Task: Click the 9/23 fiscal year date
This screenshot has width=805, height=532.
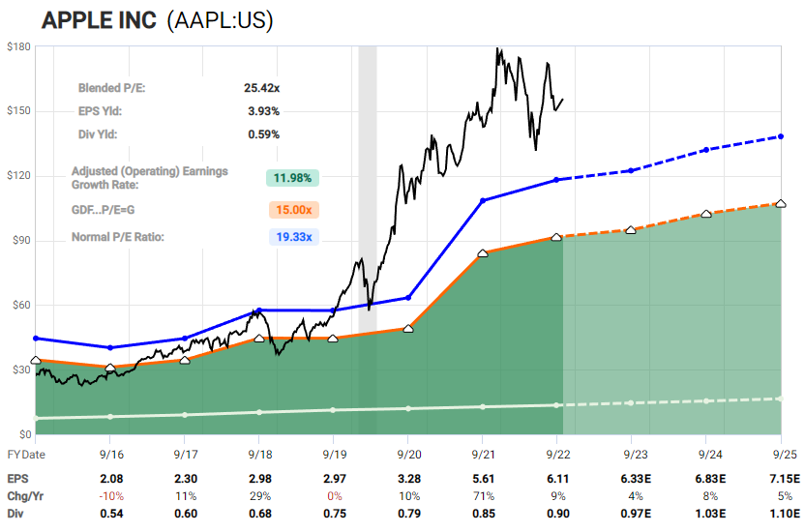Action: (636, 455)
